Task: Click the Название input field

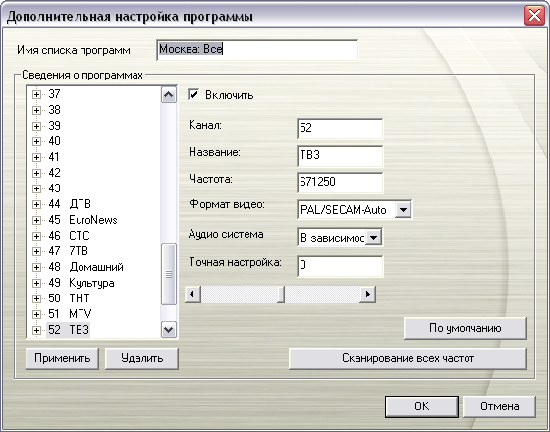Action: 340,155
